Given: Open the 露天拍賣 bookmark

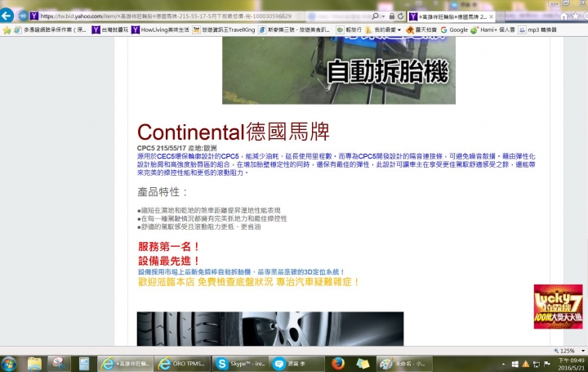Looking at the screenshot, I should coord(421,29).
